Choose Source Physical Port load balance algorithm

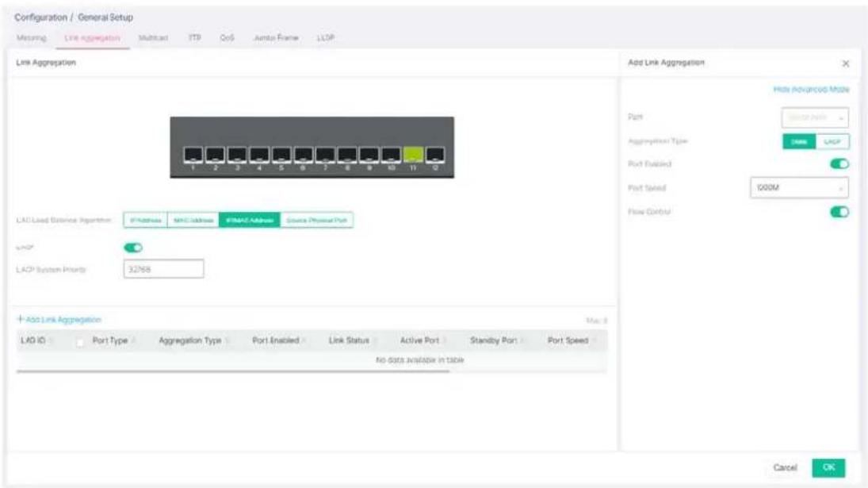coord(316,221)
